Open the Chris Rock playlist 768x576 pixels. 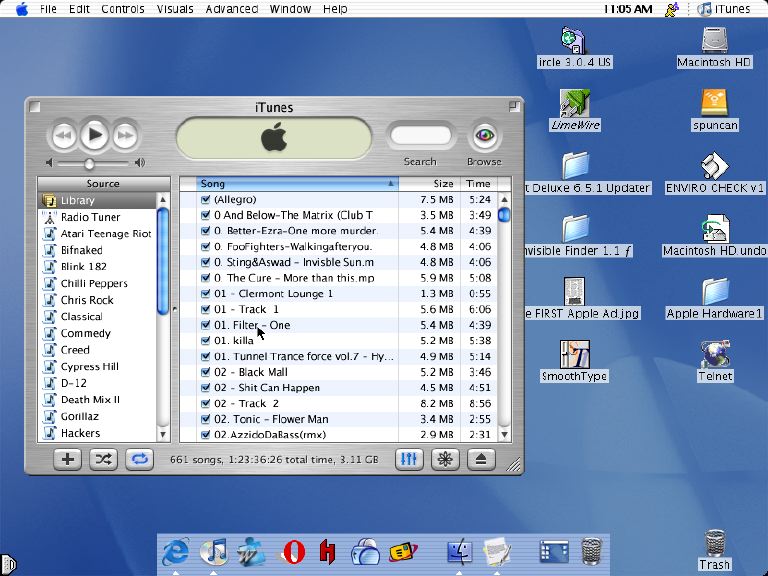(97, 300)
